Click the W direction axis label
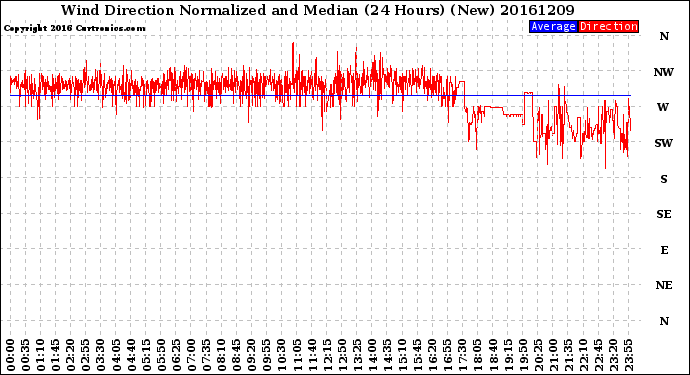 (663, 107)
